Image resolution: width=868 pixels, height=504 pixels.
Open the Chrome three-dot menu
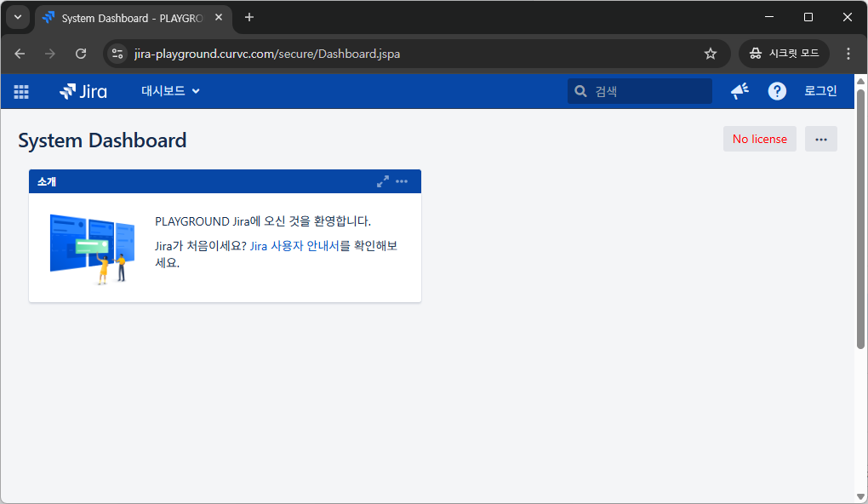tap(848, 54)
